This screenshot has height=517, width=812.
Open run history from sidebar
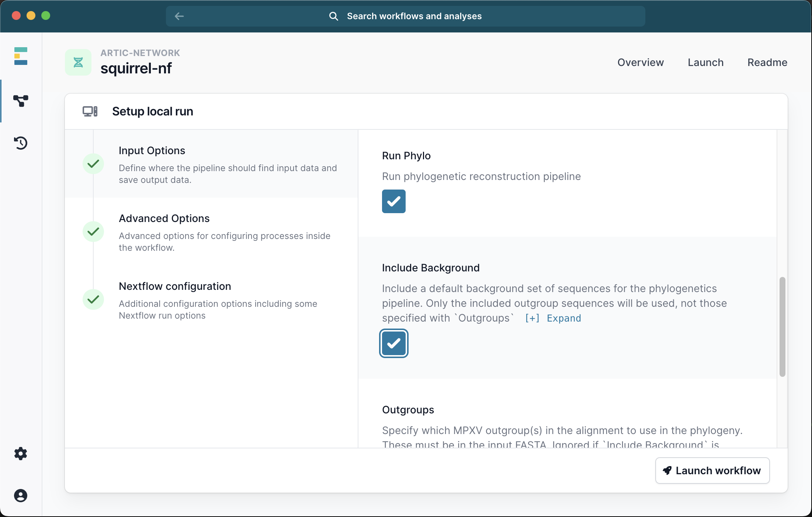point(21,143)
